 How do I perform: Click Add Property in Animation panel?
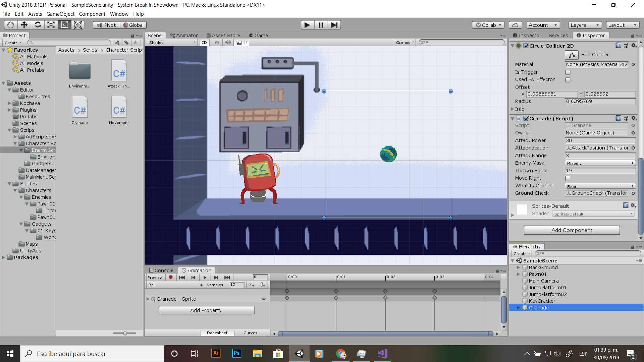tap(206, 310)
